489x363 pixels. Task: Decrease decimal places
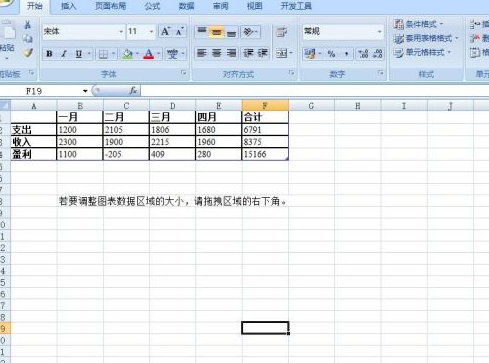[x=377, y=54]
